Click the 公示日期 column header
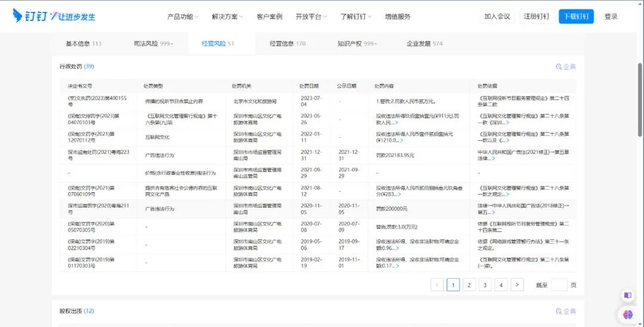Image resolution: width=644 pixels, height=327 pixels. pyautogui.click(x=346, y=86)
